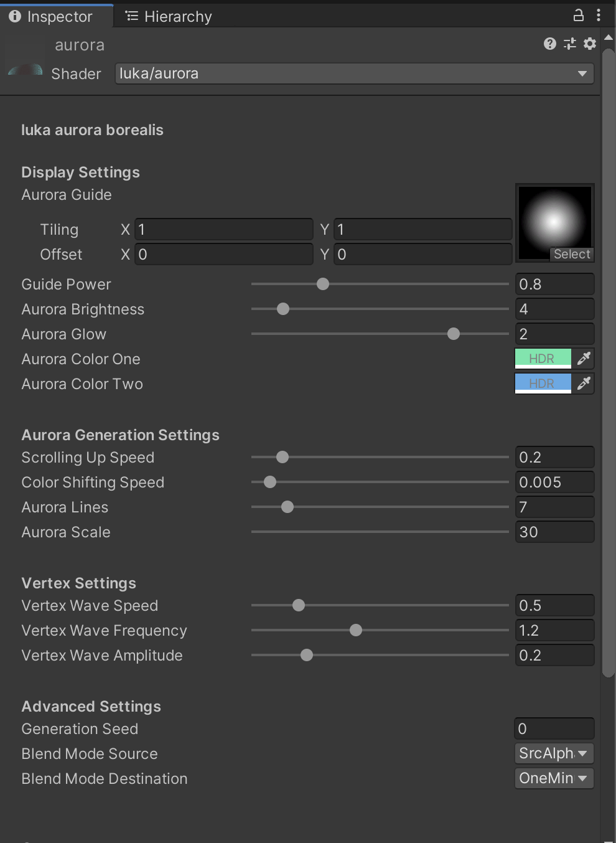
Task: Click the Generation Seed input field
Action: coord(554,728)
